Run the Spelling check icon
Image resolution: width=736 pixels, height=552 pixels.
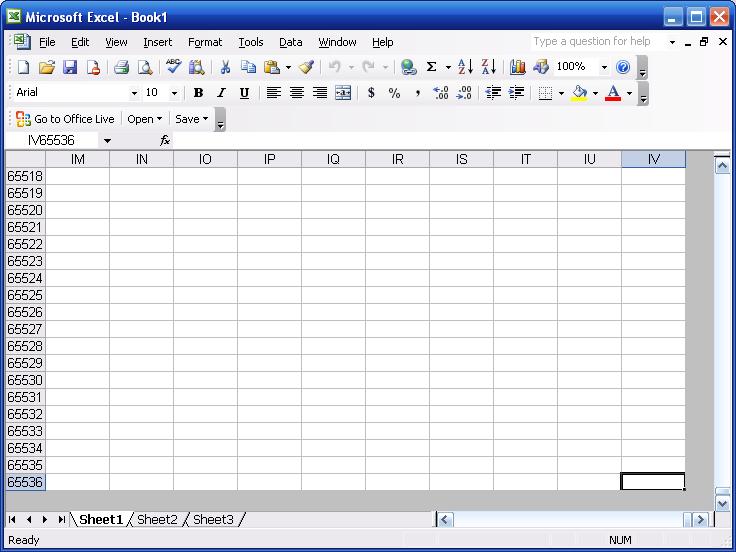tap(173, 67)
